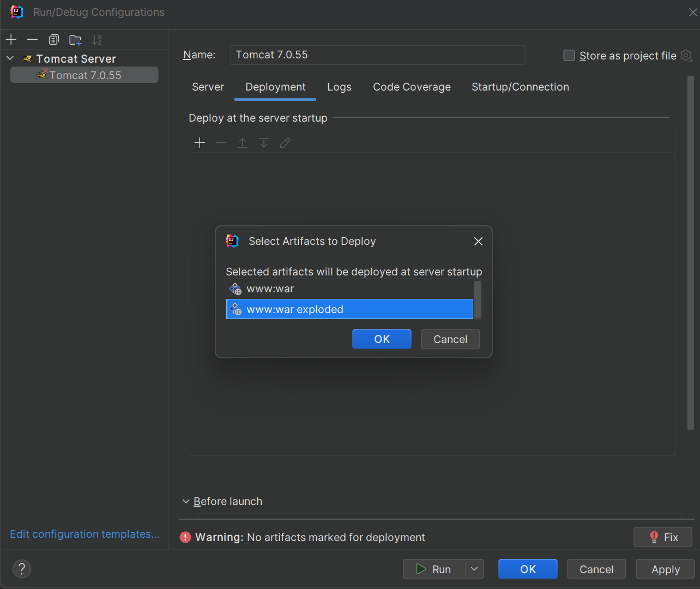Click the Fix button

click(663, 537)
